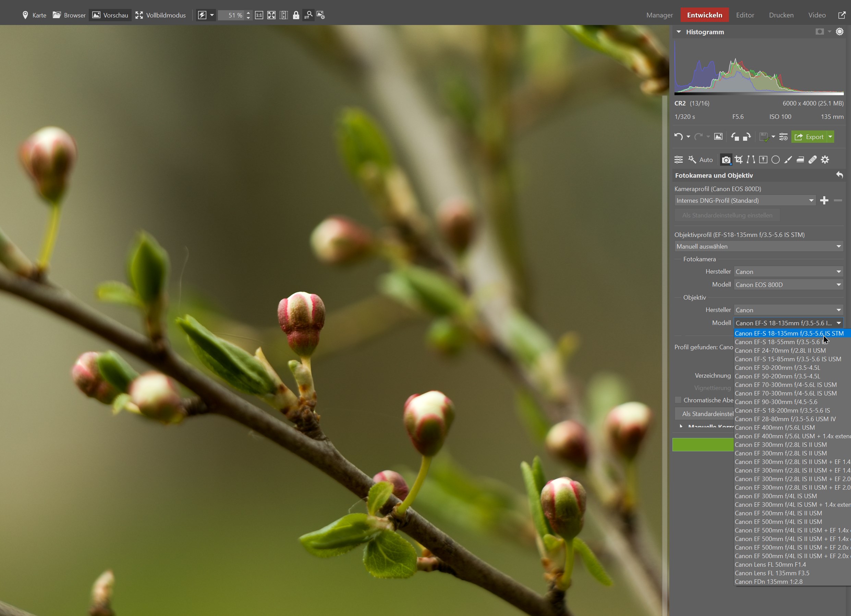Open the Browser view

coord(69,15)
